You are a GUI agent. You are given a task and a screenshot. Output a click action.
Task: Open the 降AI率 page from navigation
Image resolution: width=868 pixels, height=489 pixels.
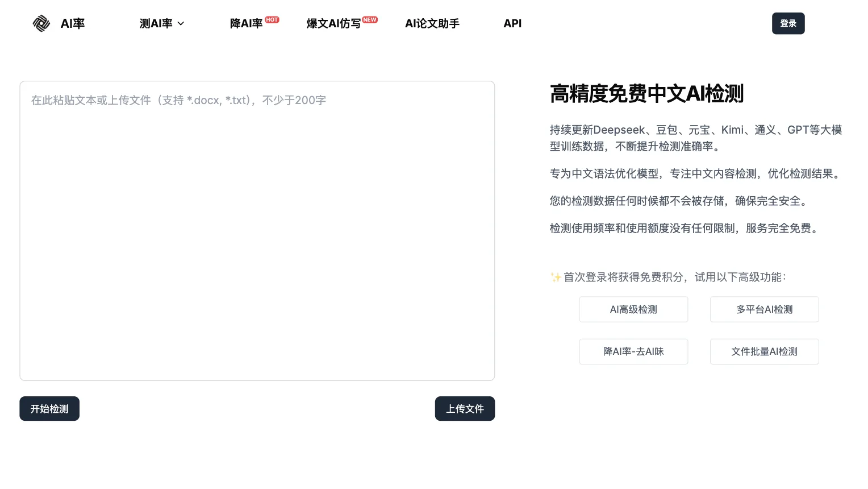tap(246, 23)
